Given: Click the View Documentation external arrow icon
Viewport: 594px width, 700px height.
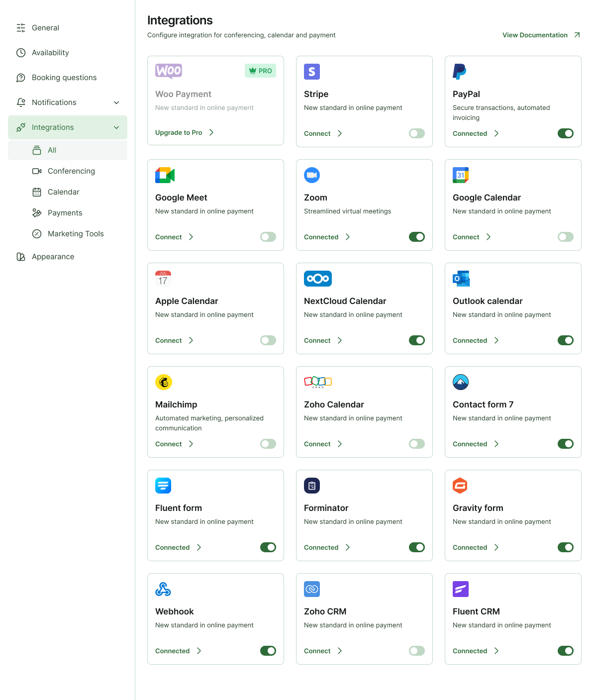Looking at the screenshot, I should pos(577,35).
